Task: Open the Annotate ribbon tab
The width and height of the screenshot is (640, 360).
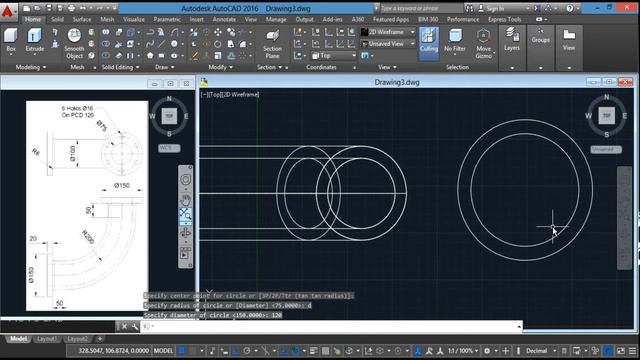Action: [224, 19]
